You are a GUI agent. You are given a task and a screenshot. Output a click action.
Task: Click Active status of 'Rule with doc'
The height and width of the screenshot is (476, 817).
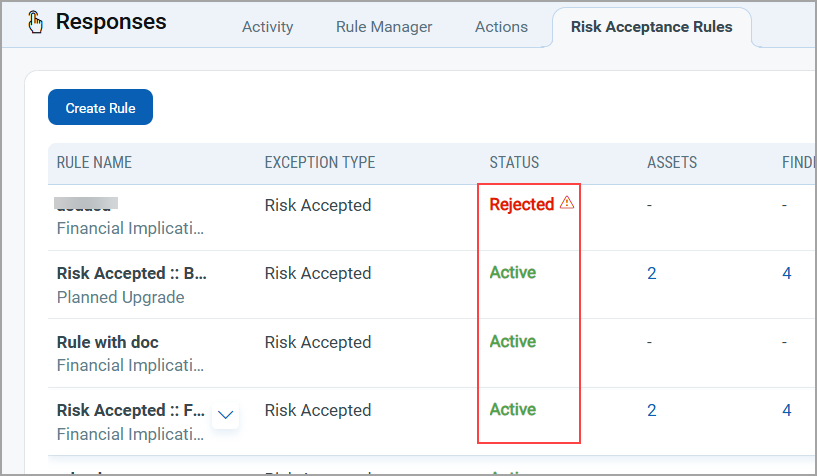pyautogui.click(x=513, y=341)
